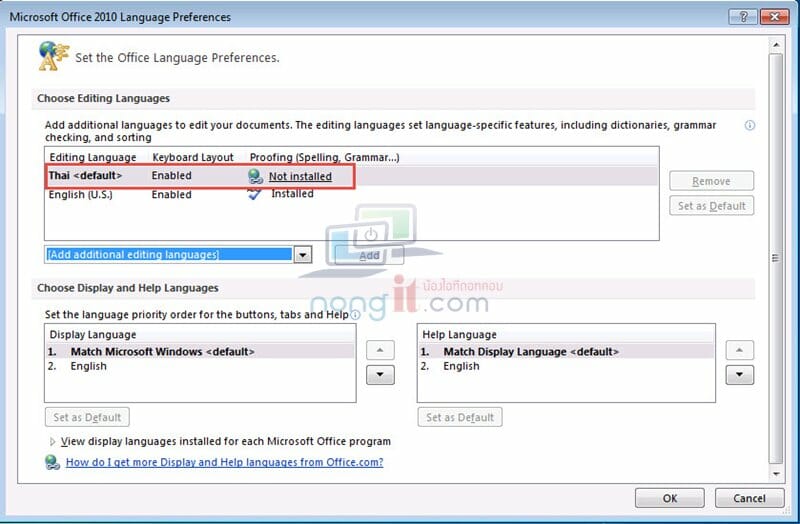Select the English (U.S.) editing language row

click(x=351, y=194)
